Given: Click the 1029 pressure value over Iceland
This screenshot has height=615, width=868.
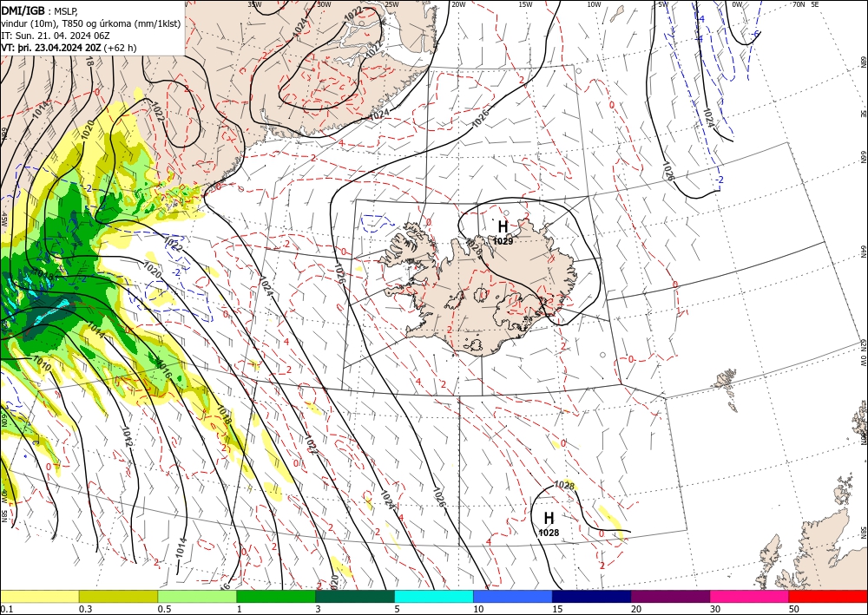Looking at the screenshot, I should pos(503,241).
